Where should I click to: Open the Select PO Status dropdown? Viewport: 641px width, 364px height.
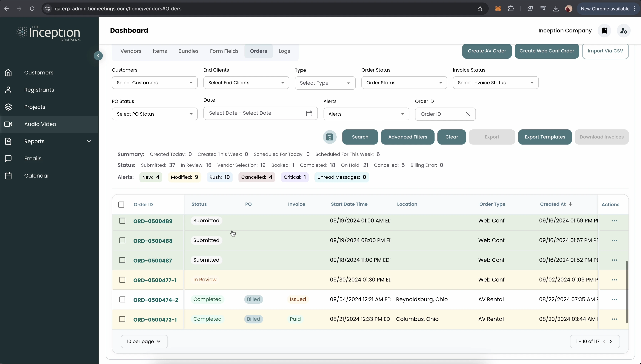pos(155,114)
